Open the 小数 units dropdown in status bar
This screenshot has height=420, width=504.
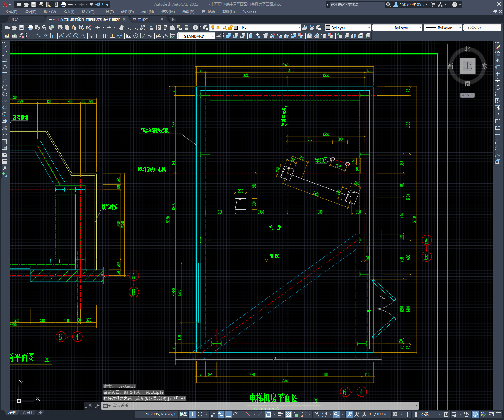pyautogui.click(x=431, y=414)
